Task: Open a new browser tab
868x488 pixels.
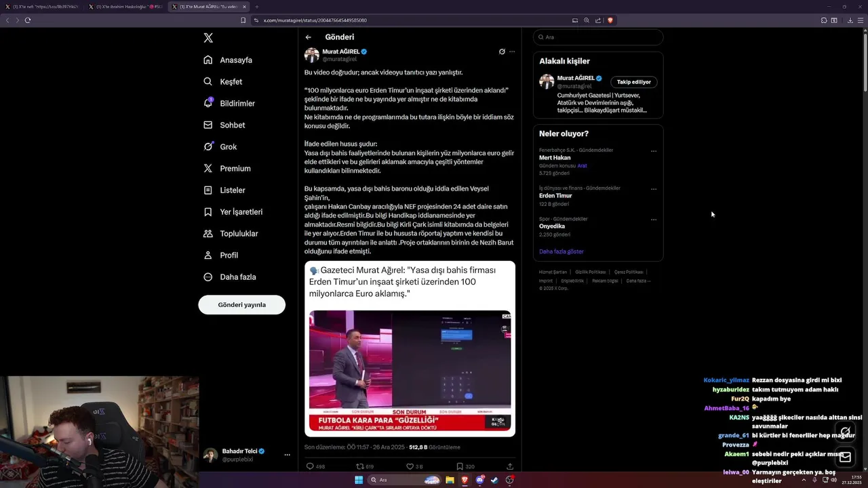Action: click(x=256, y=7)
